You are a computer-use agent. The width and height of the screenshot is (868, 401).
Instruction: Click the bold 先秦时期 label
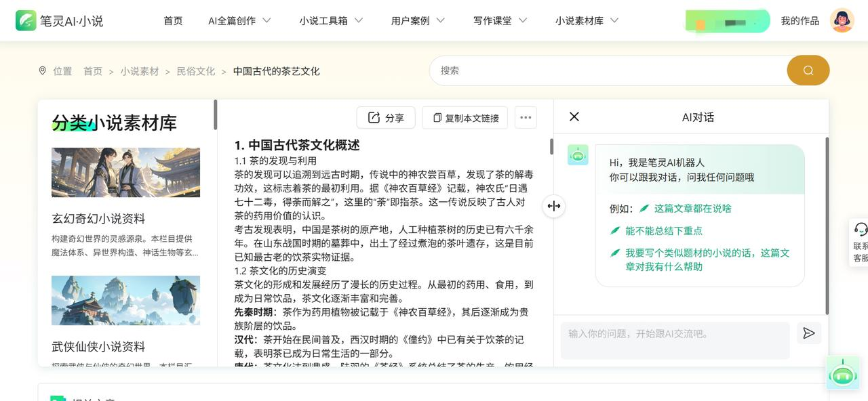[253, 312]
